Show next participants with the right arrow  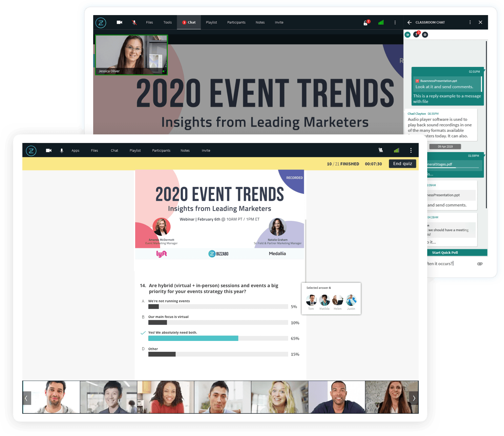pyautogui.click(x=414, y=398)
